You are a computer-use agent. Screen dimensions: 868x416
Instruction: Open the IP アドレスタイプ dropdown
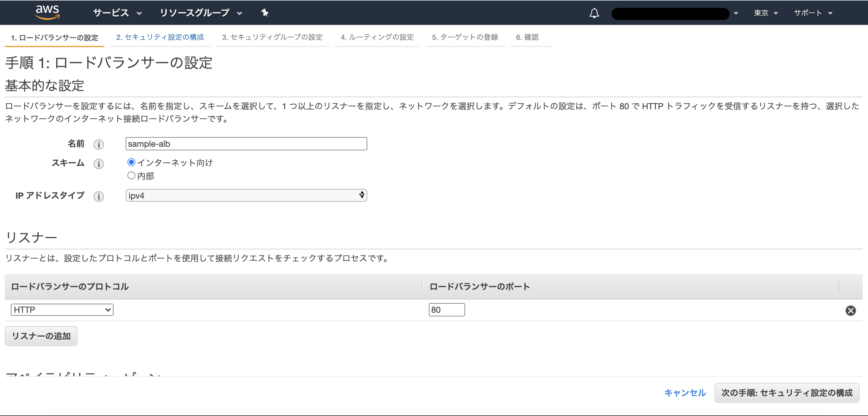[246, 195]
